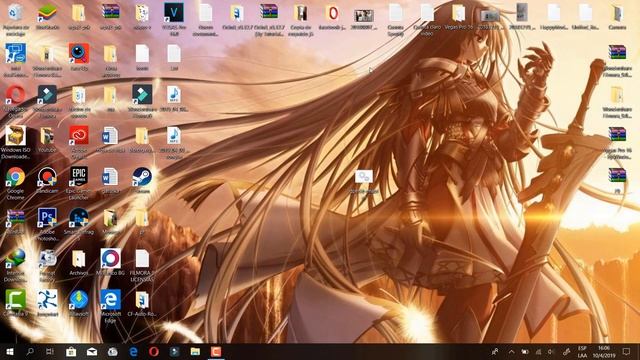Image resolution: width=640 pixels, height=360 pixels.
Task: Switch to Camtasia on the taskbar
Action: pyautogui.click(x=216, y=351)
